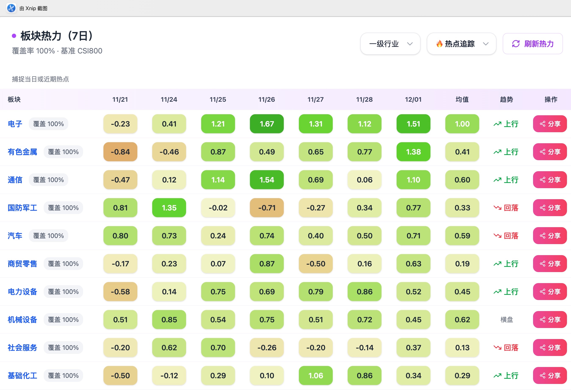571x392 pixels.
Task: Click the 1.67 heat cell for 电子
Action: click(267, 124)
